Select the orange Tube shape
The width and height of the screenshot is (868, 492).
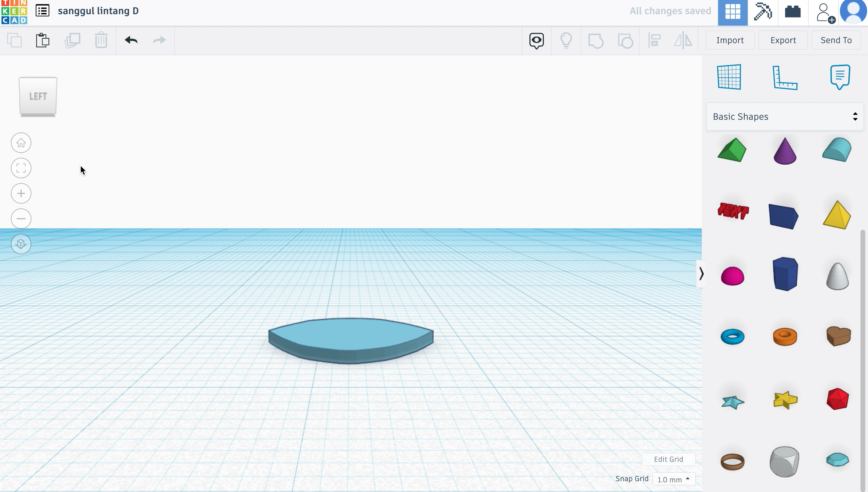[x=785, y=337]
